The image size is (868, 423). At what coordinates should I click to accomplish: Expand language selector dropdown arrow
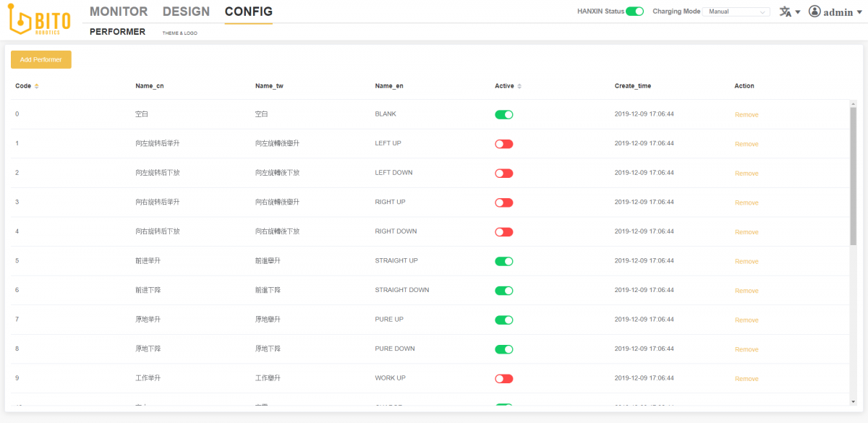click(798, 12)
